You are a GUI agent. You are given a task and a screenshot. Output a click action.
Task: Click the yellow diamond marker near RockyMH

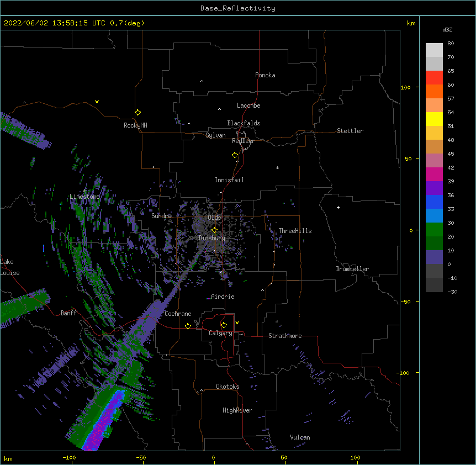point(137,113)
